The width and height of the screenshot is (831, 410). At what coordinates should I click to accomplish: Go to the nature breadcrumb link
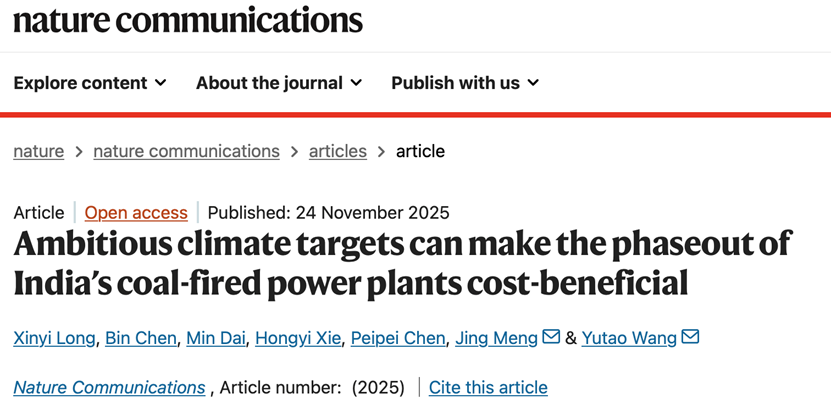point(39,152)
